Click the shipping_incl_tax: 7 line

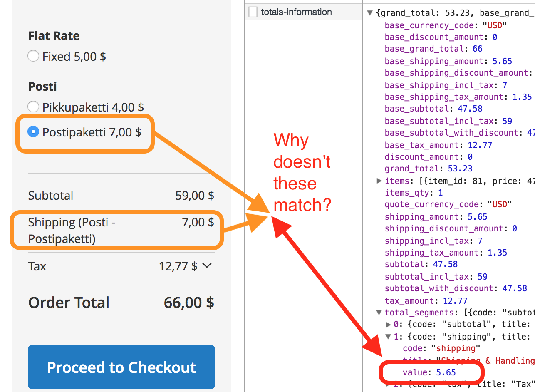[433, 241]
